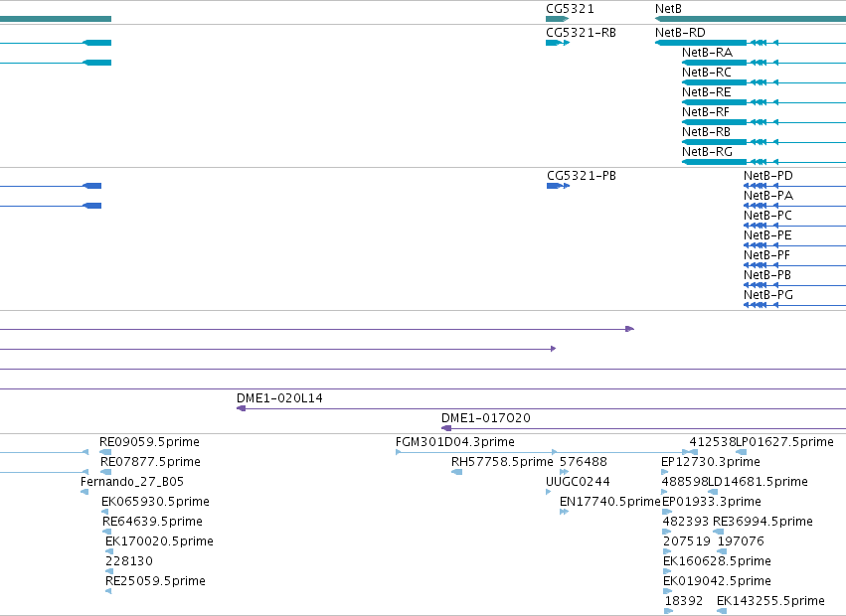This screenshot has height=616, width=846.
Task: Click the CG5321-RB transcript
Action: (558, 43)
